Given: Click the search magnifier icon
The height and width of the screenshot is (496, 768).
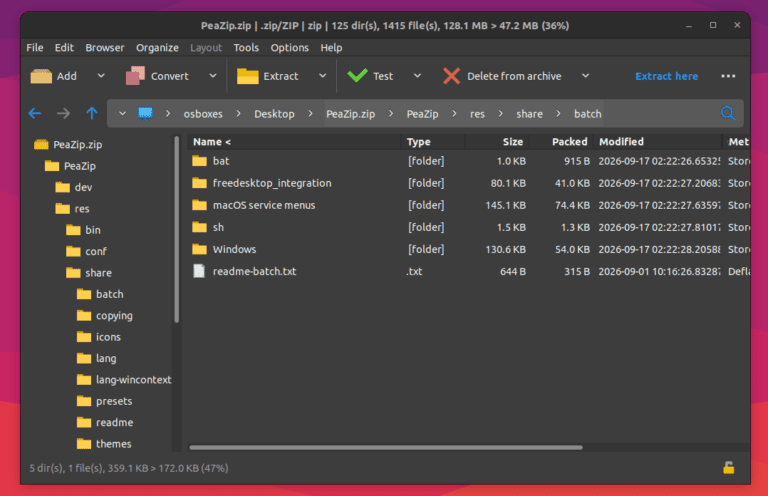Looking at the screenshot, I should click(x=728, y=114).
